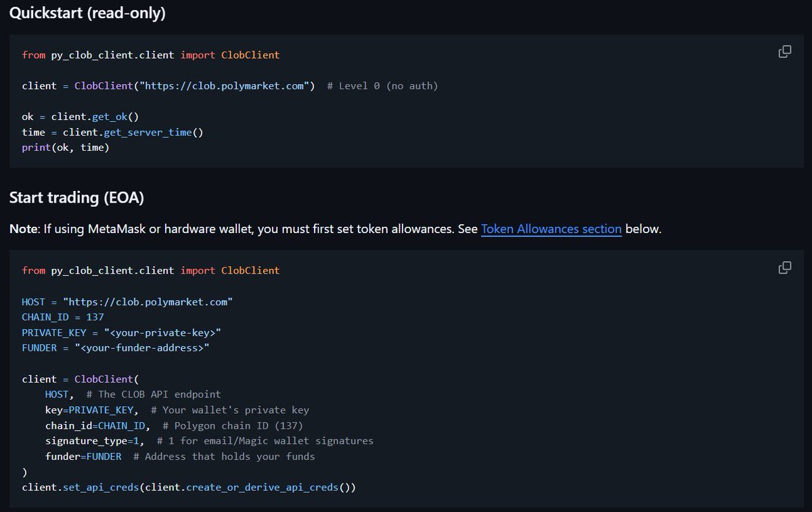Click the comment '# Address that holds your funds'
Screen dimensions: 812x512
[x=224, y=456]
